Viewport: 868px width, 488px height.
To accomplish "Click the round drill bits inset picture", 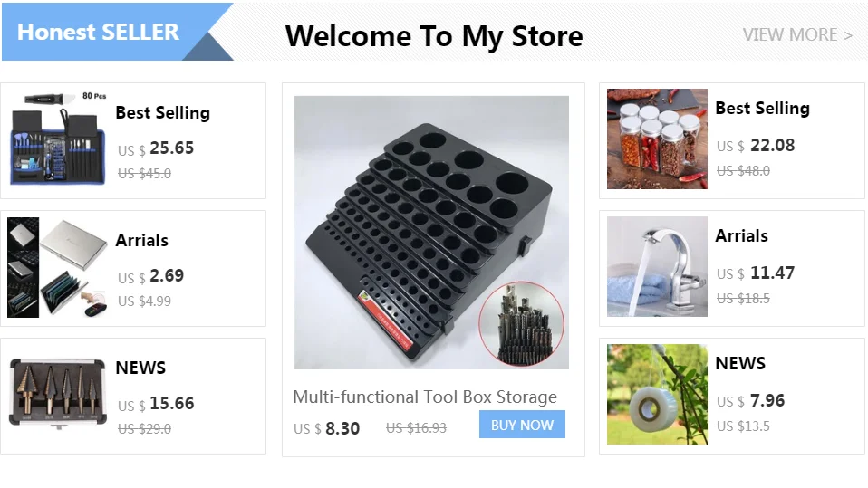I will click(x=522, y=324).
